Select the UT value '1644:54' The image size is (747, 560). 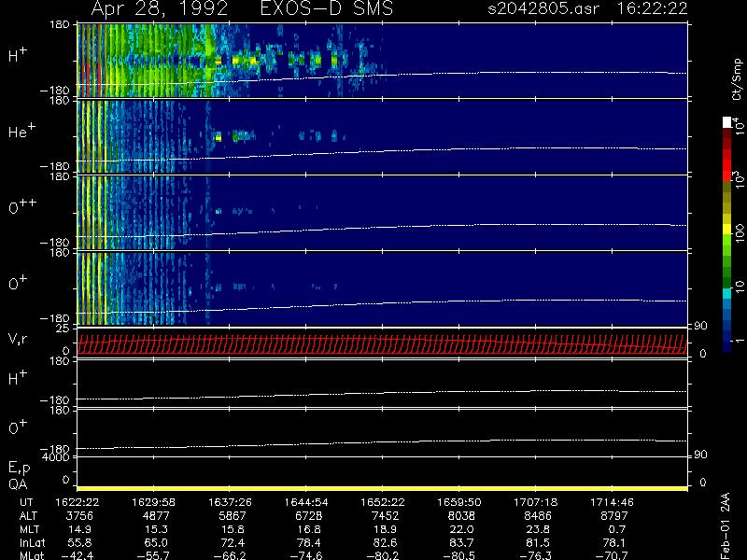point(306,502)
